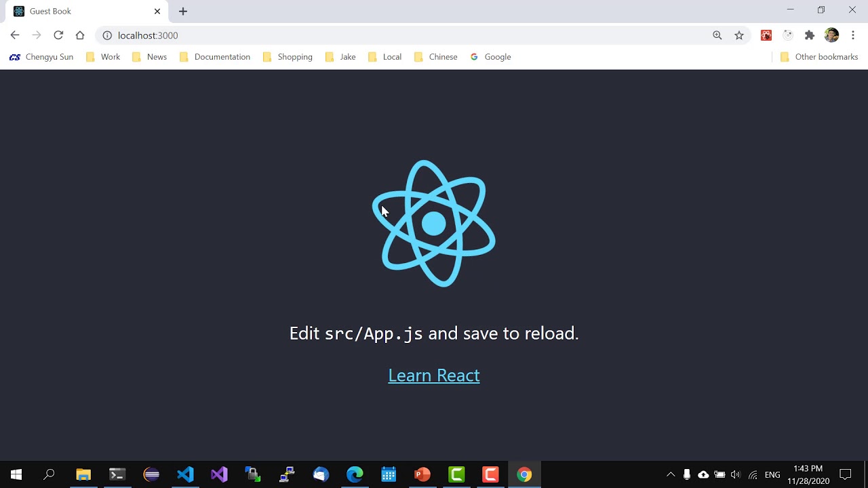Switch to Visual Studio Code
The image size is (868, 488).
185,474
